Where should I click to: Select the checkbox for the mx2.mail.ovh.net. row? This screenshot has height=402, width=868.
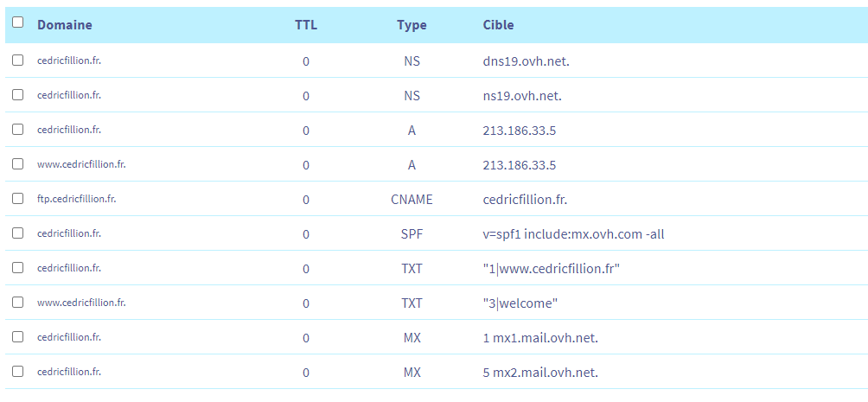[18, 372]
